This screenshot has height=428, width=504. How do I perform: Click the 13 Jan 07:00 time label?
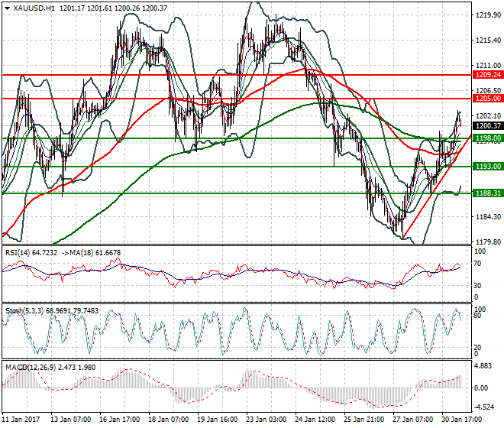pos(71,420)
